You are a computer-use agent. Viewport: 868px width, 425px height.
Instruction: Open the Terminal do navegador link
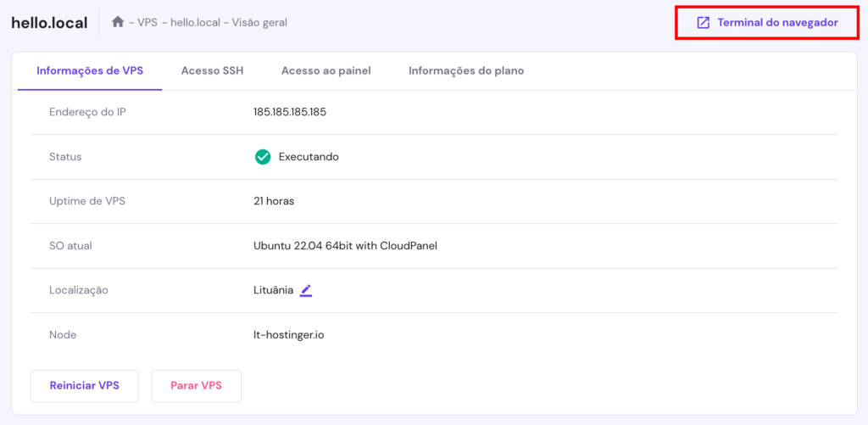tap(766, 23)
